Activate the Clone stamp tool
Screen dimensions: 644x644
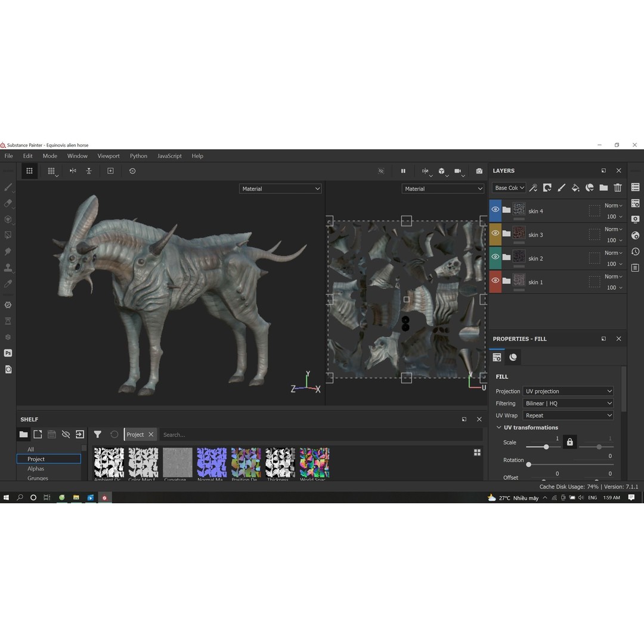point(8,267)
